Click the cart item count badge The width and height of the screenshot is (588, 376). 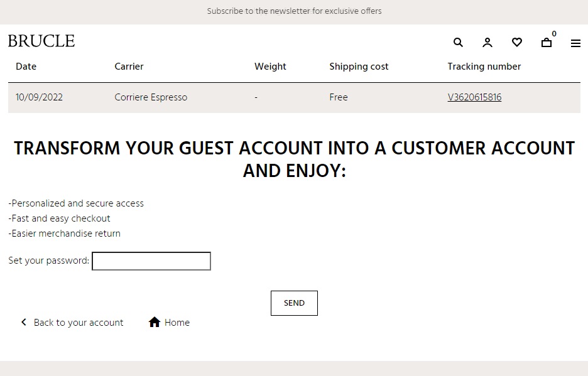tap(554, 34)
